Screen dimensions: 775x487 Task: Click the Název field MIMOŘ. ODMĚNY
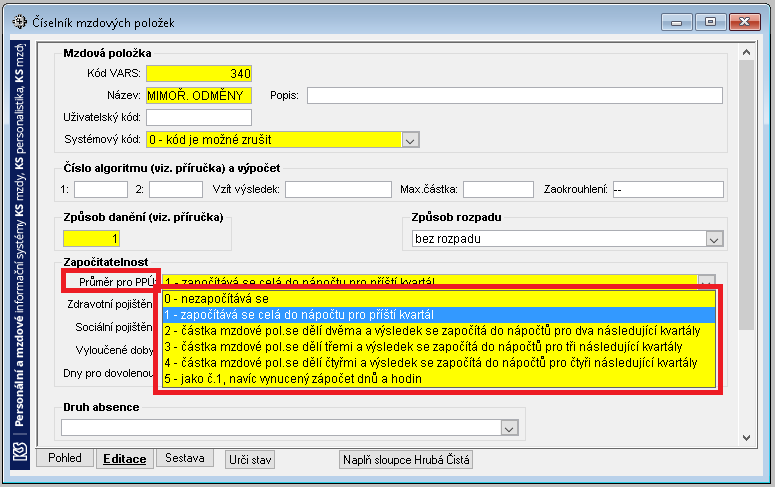(199, 95)
